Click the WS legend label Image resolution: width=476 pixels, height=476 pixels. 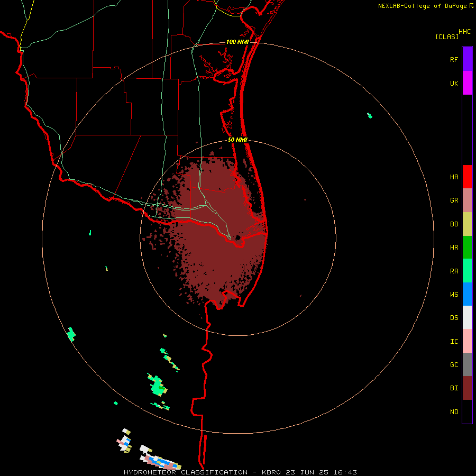(x=454, y=295)
